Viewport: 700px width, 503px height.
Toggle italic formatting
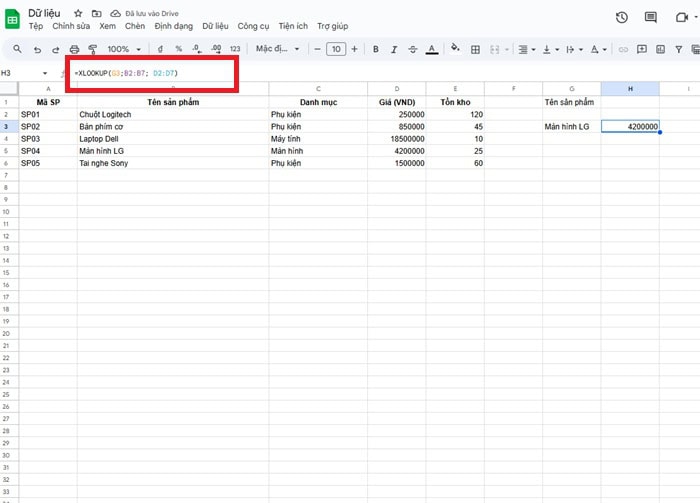click(x=394, y=50)
